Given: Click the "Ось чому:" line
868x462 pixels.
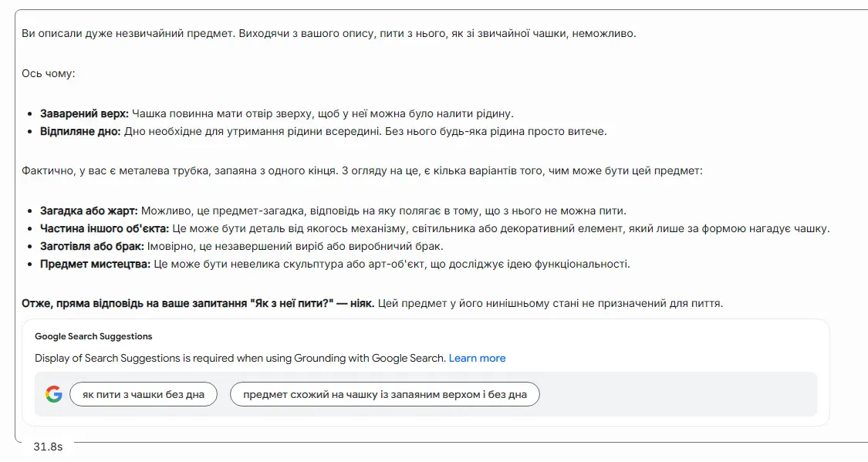Looking at the screenshot, I should [48, 73].
